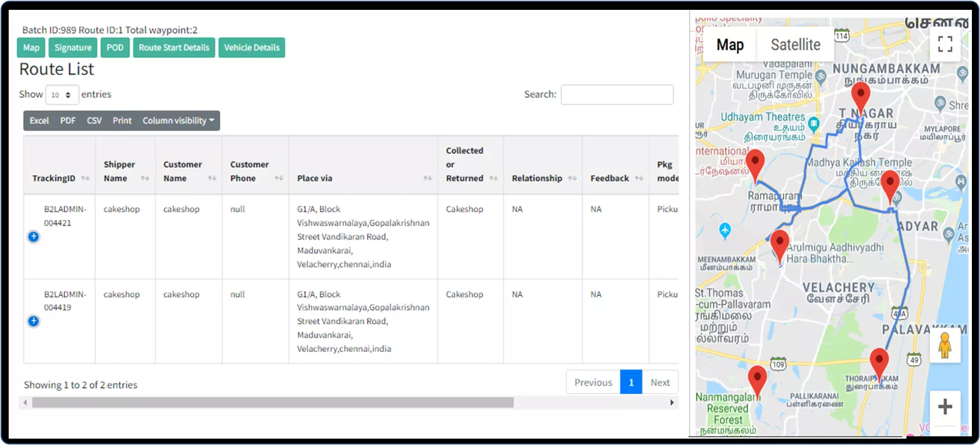The image size is (980, 445).
Task: Click the Search input field
Action: 617,94
